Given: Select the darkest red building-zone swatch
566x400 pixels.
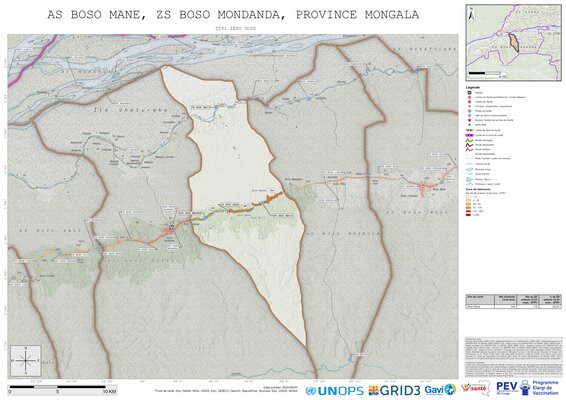Looking at the screenshot, I should (468, 215).
